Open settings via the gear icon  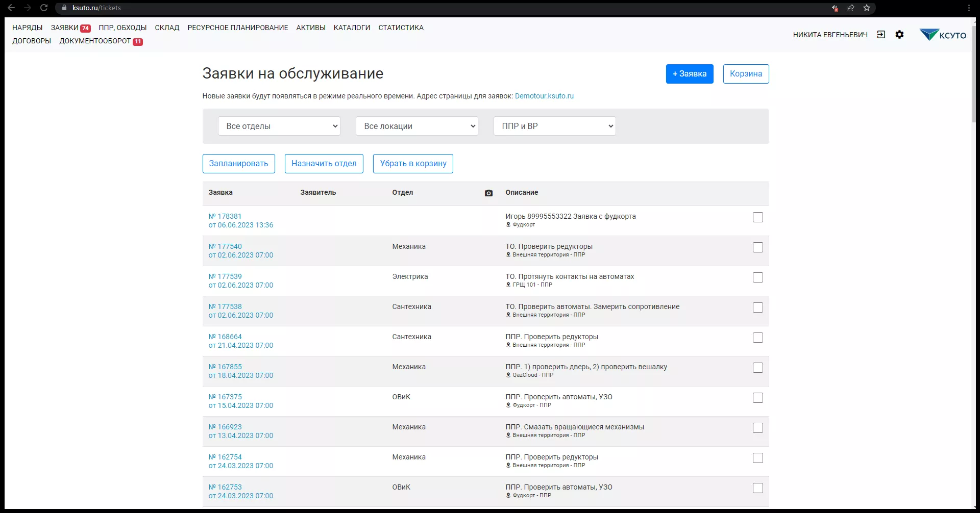click(899, 35)
